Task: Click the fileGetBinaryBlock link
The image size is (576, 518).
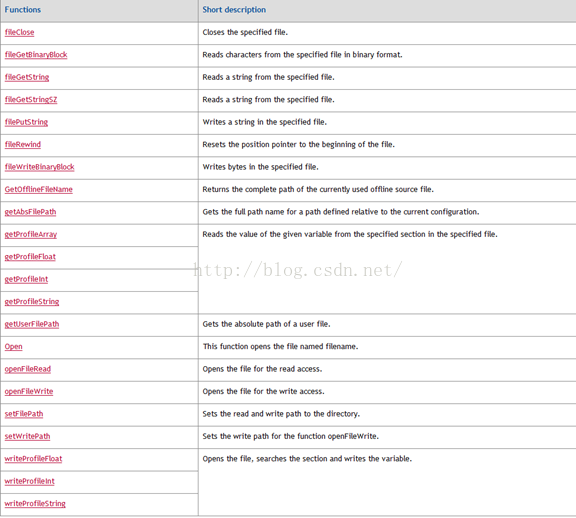Action: click(36, 55)
